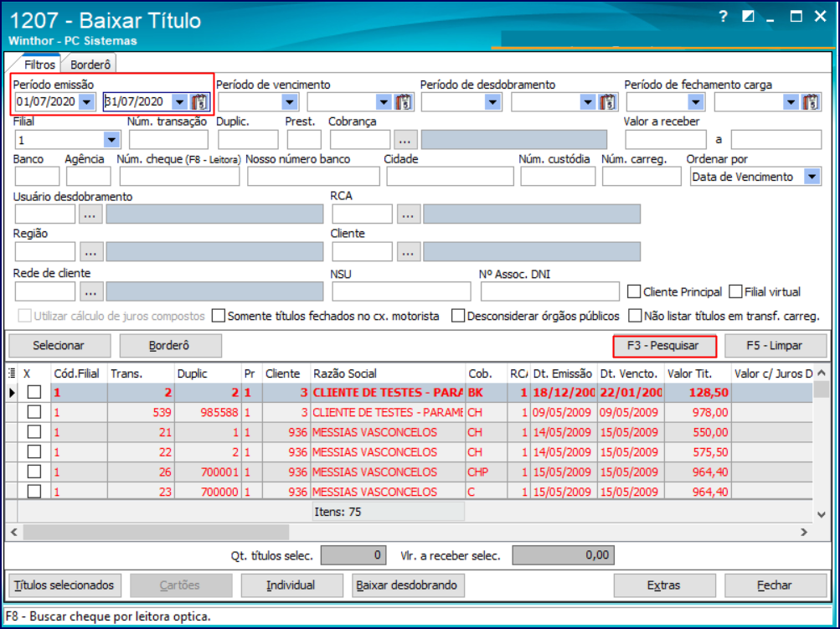Select checkbox of row with Trans. 21
This screenshot has width=840, height=629.
click(34, 432)
